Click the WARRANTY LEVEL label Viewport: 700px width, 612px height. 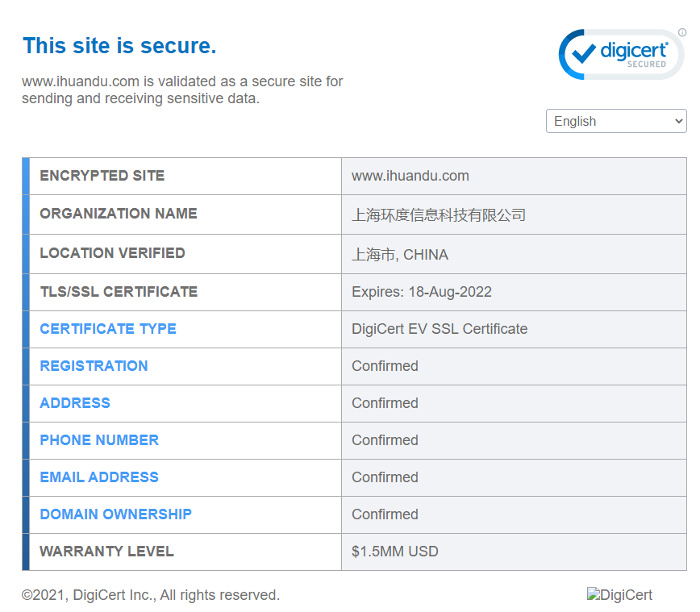[106, 552]
